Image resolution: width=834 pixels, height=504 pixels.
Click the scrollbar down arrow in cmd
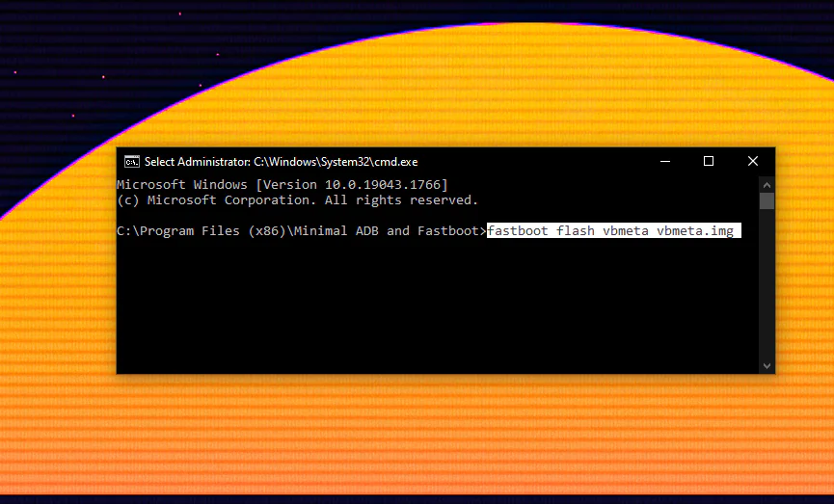coord(767,366)
